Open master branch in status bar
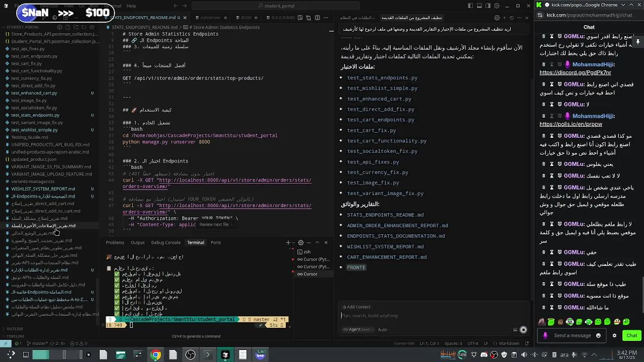The height and width of the screenshot is (362, 644). (x=38, y=343)
